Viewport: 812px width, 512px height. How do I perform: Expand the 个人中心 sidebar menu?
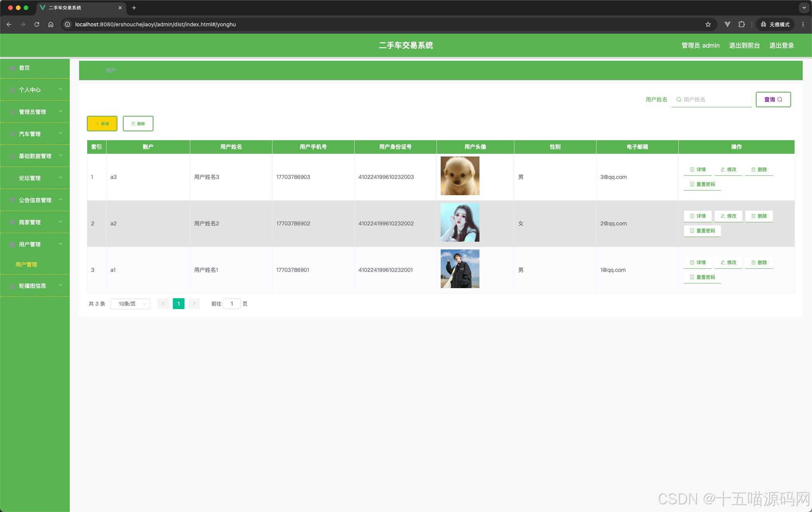click(x=35, y=90)
